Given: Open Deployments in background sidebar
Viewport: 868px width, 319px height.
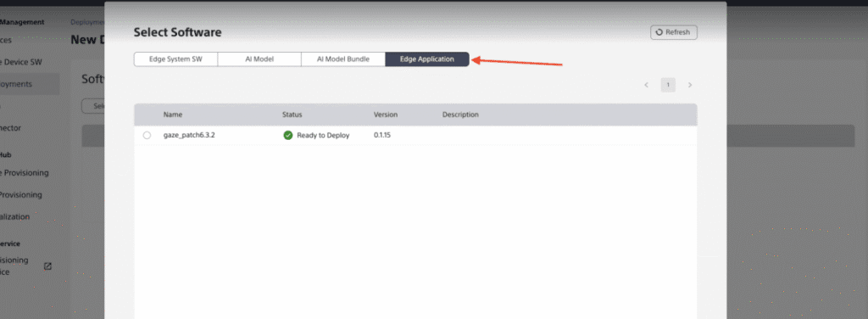Looking at the screenshot, I should click(x=30, y=84).
